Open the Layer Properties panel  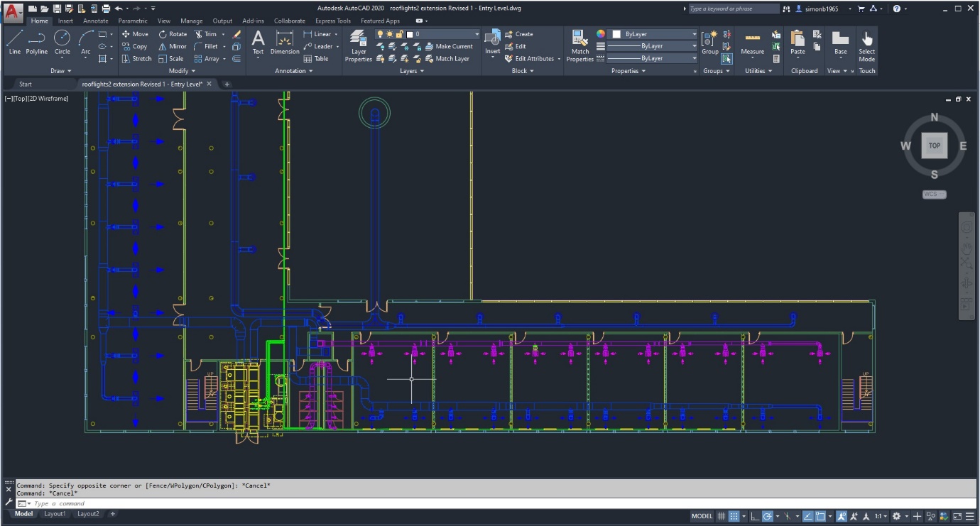click(x=359, y=46)
